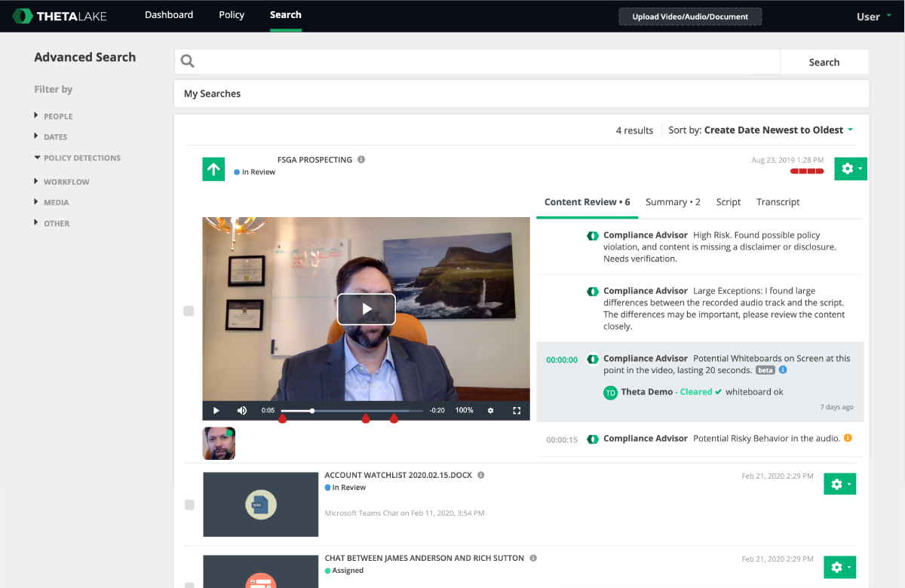Expand the OTHER filter

(51, 223)
